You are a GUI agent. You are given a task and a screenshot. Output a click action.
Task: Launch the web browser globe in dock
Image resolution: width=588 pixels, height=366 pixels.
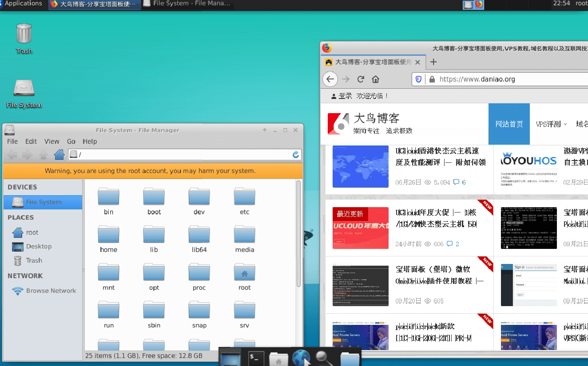(301, 358)
